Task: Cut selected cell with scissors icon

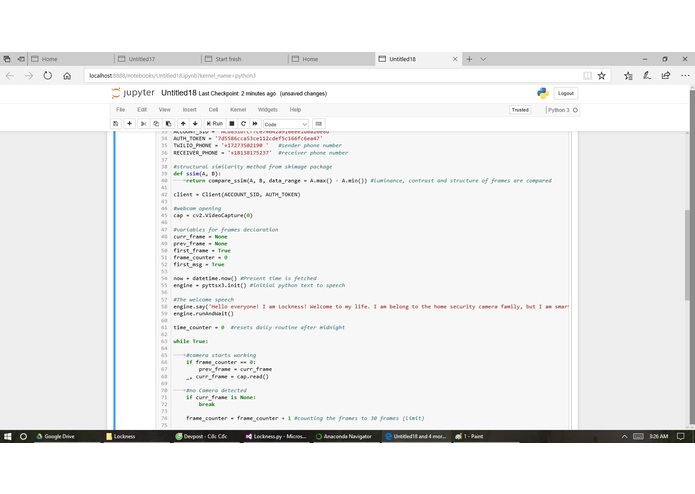Action: 144,124
